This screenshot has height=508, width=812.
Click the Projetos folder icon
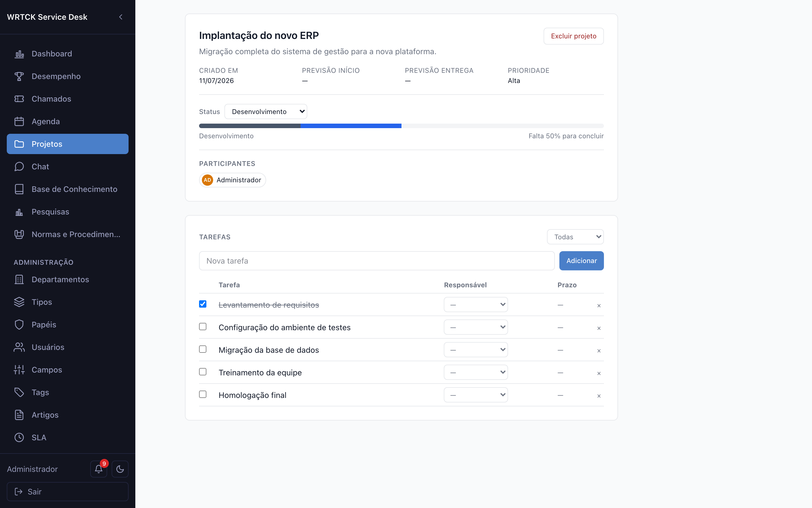coord(19,144)
